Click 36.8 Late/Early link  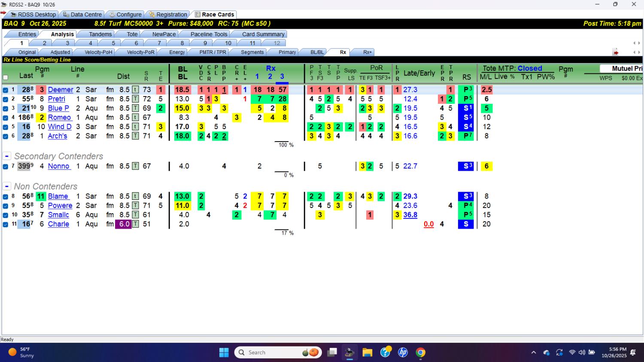410,215
